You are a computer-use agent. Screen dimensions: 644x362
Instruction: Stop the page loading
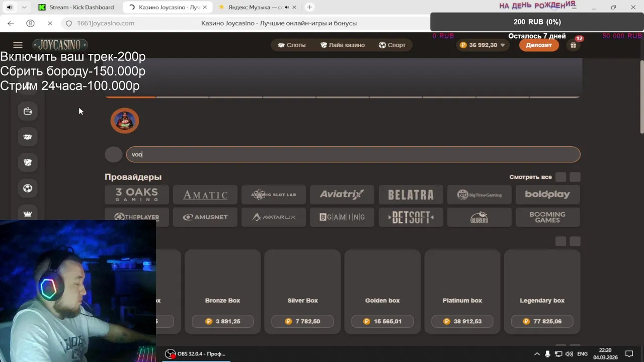(49, 23)
